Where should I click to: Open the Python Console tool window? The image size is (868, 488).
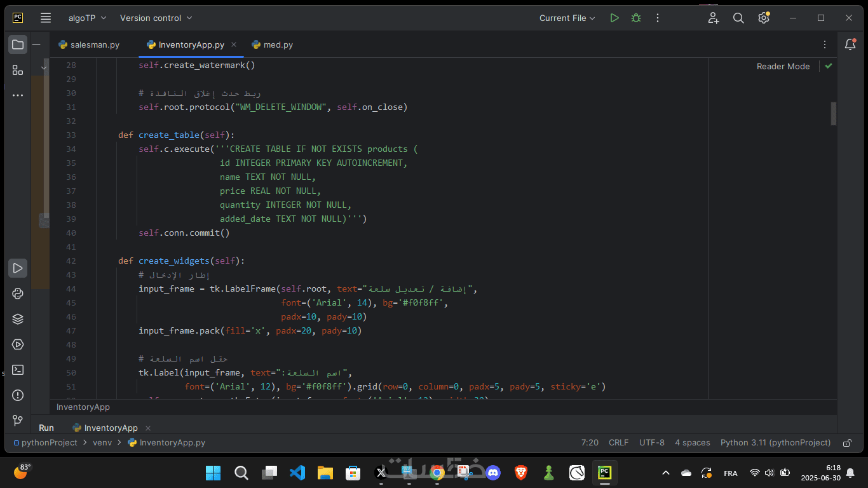(x=18, y=294)
